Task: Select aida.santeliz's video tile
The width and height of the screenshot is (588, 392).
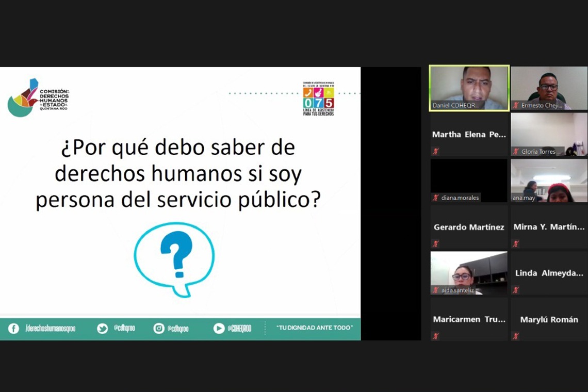Action: [x=469, y=272]
